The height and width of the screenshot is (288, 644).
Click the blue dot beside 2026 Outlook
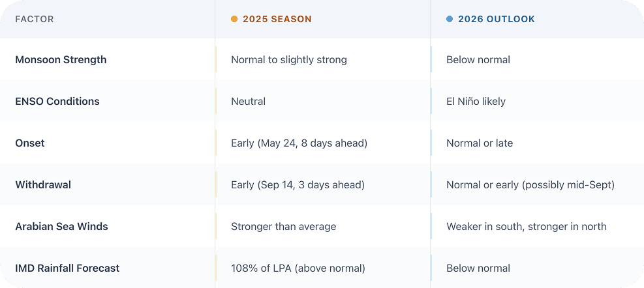(450, 20)
